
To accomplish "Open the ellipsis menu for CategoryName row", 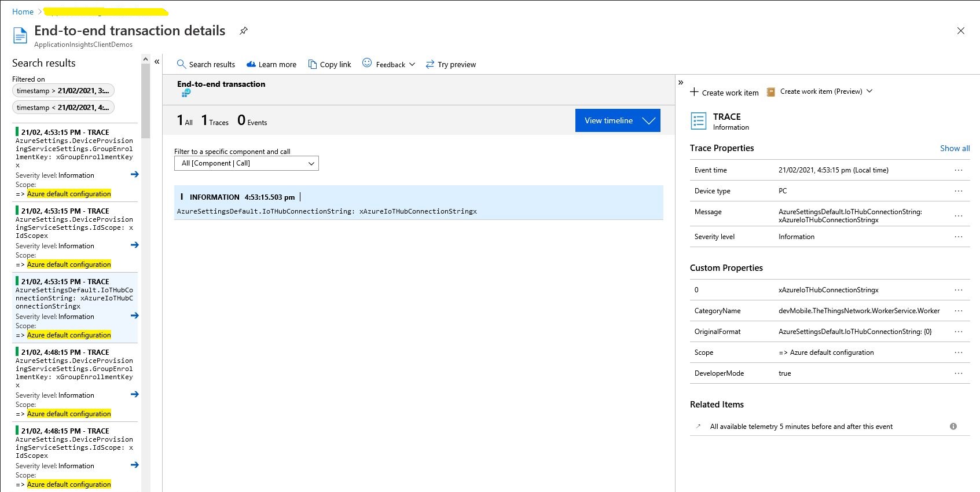I will tap(958, 311).
